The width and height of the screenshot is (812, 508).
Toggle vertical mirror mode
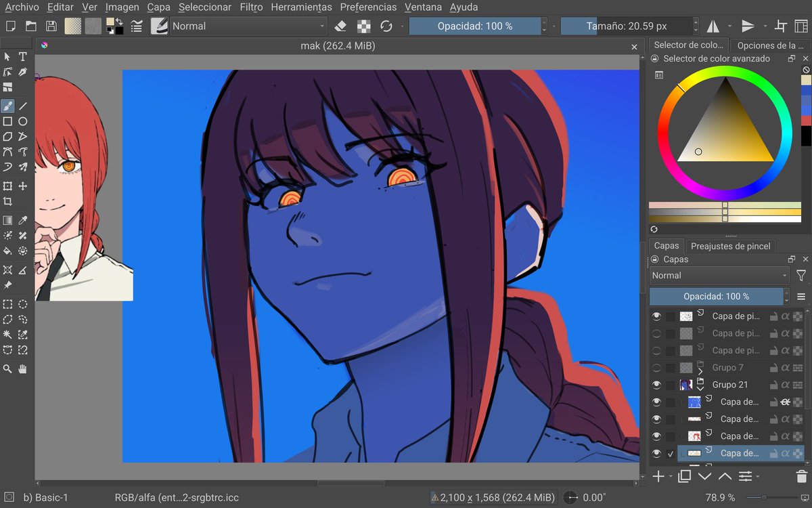click(x=748, y=26)
